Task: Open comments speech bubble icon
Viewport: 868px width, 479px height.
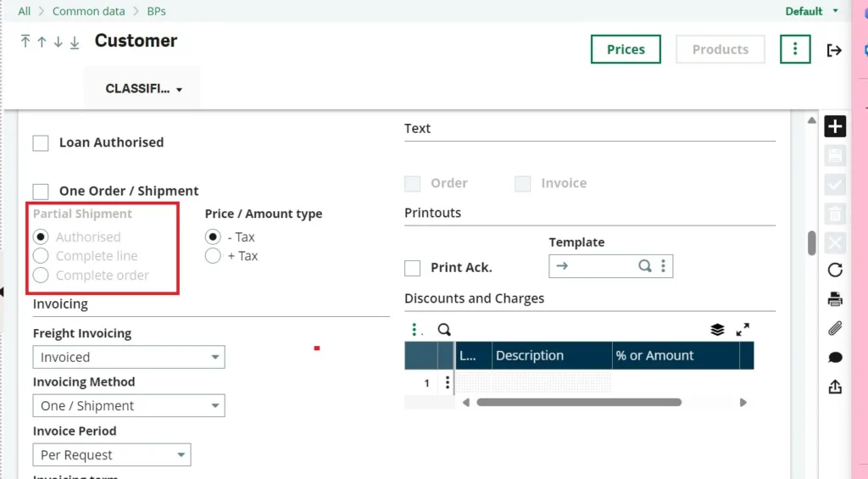Action: [835, 358]
